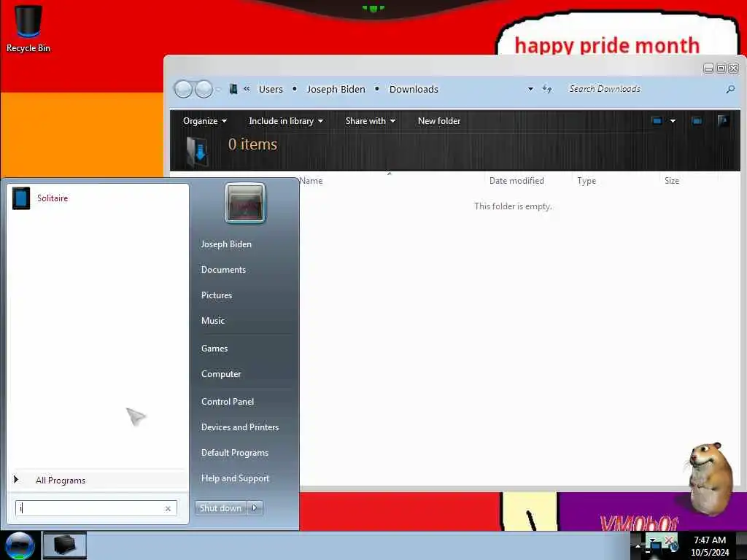This screenshot has width=747, height=560.
Task: Clear the Start search box with X
Action: [x=168, y=508]
